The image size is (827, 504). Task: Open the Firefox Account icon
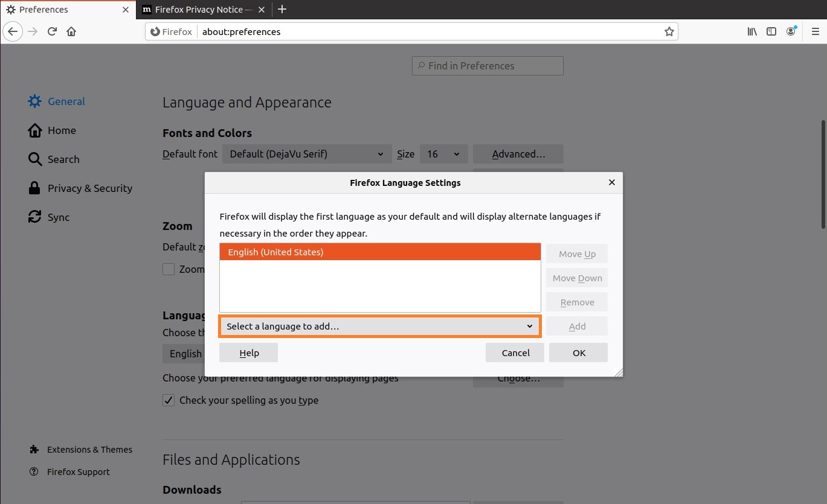pyautogui.click(x=791, y=31)
